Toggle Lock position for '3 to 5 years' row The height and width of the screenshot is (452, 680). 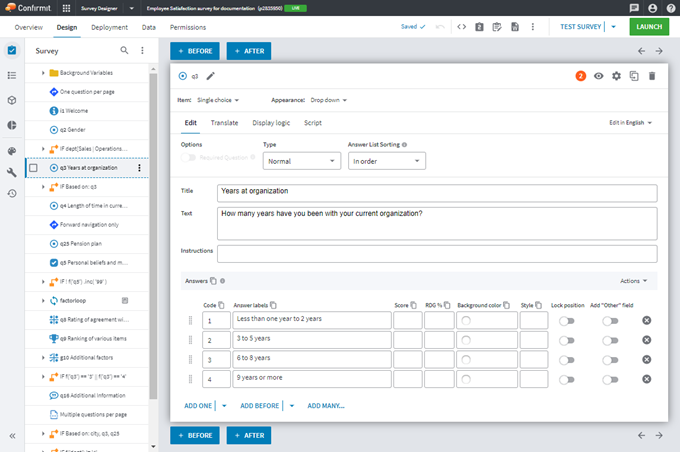pos(566,341)
